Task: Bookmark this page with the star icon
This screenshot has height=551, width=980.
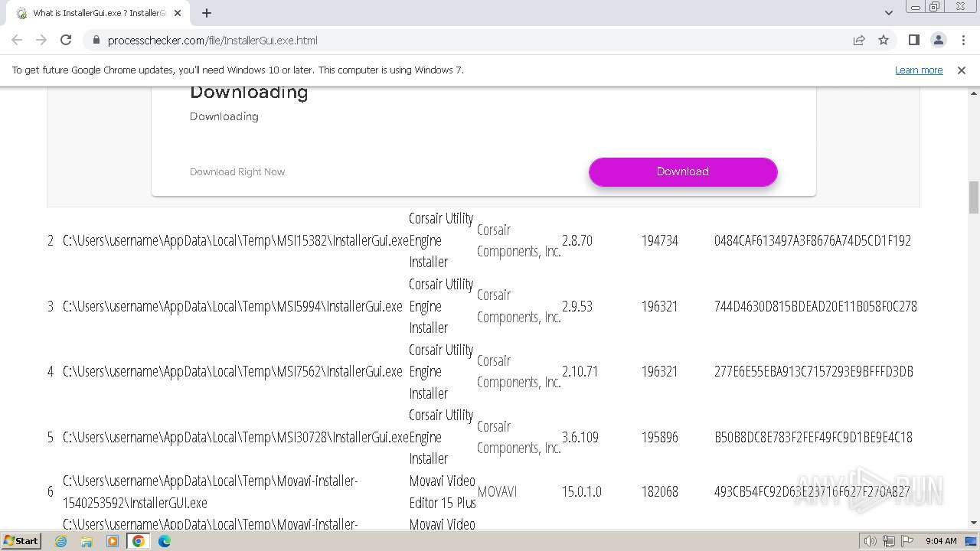Action: coord(884,41)
